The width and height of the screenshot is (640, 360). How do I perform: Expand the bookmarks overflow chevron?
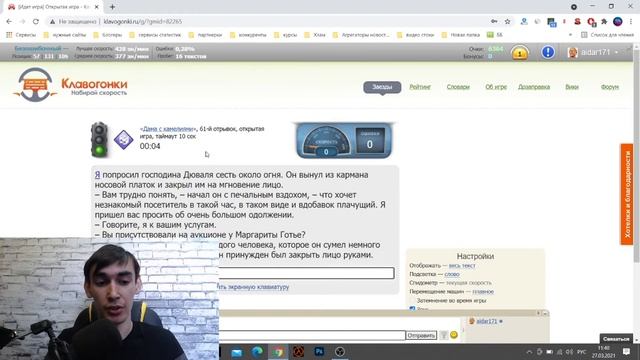(x=570, y=35)
